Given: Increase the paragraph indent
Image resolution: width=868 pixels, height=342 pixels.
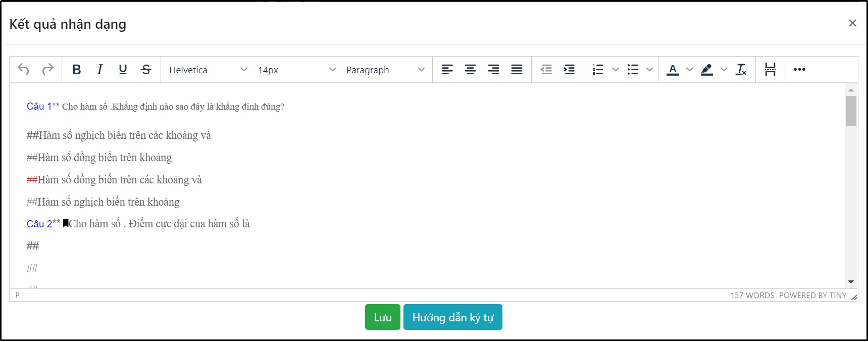Looking at the screenshot, I should pos(569,70).
